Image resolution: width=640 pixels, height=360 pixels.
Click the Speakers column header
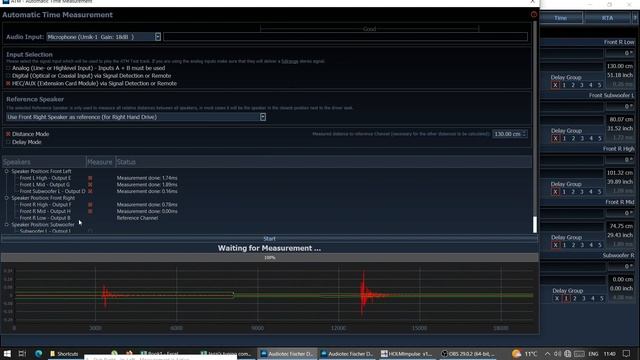[x=44, y=162]
